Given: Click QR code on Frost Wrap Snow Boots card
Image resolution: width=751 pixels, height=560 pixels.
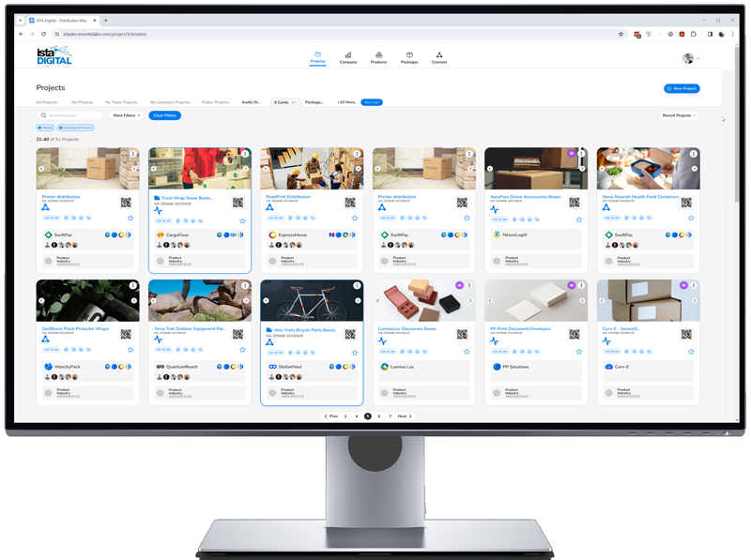Looking at the screenshot, I should coord(238,202).
